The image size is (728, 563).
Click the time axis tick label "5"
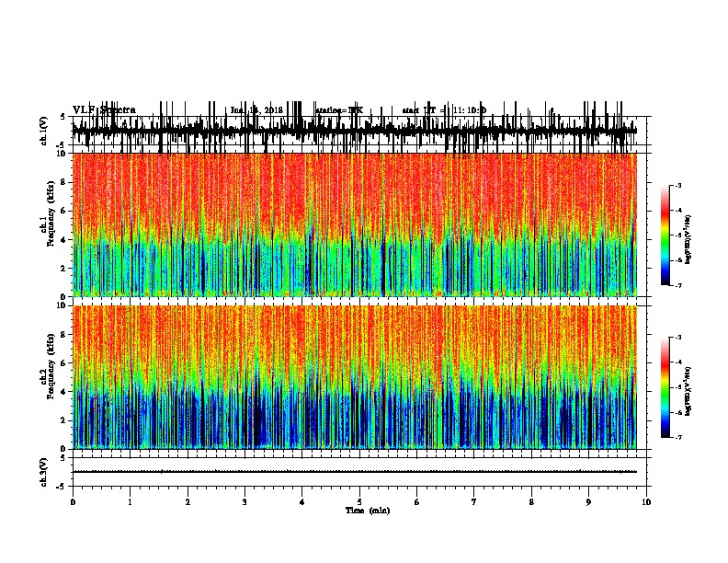[359, 502]
